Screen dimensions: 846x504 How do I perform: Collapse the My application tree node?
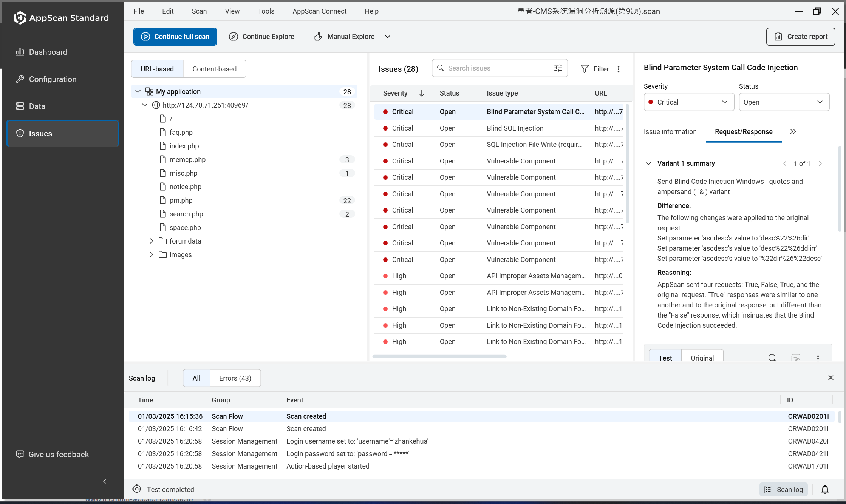(138, 91)
